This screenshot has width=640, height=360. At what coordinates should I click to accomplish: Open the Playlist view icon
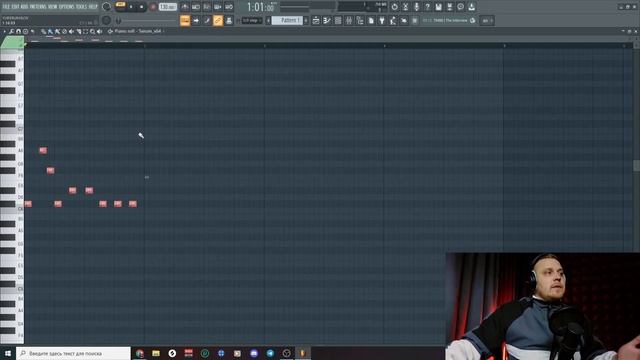tap(316, 20)
